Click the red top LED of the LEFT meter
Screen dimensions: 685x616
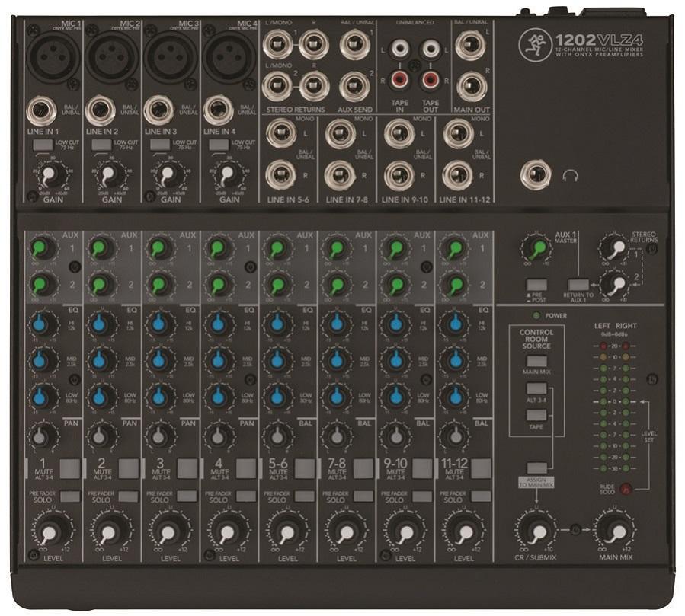pyautogui.click(x=603, y=346)
